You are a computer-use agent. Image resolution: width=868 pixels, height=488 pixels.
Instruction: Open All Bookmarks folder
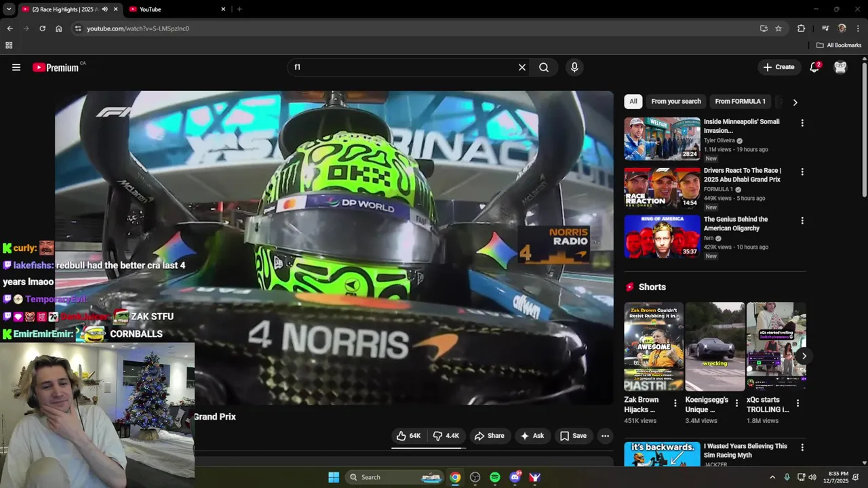coord(839,45)
